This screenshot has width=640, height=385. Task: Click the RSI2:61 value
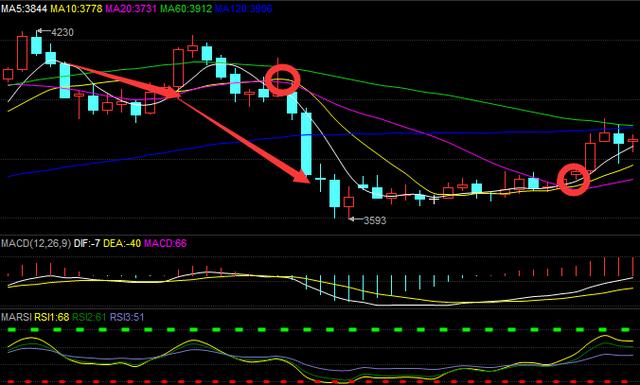(x=89, y=317)
